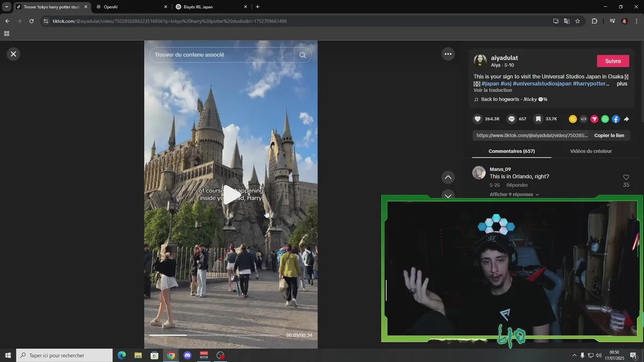This screenshot has height=362, width=644.
Task: Open Marus_09 commenter avatar
Action: pos(479,173)
